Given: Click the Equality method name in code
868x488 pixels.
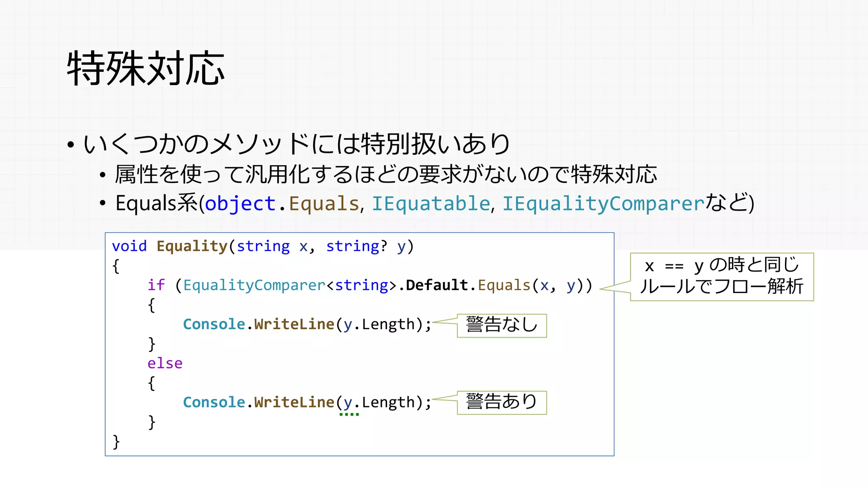Looking at the screenshot, I should click(192, 246).
